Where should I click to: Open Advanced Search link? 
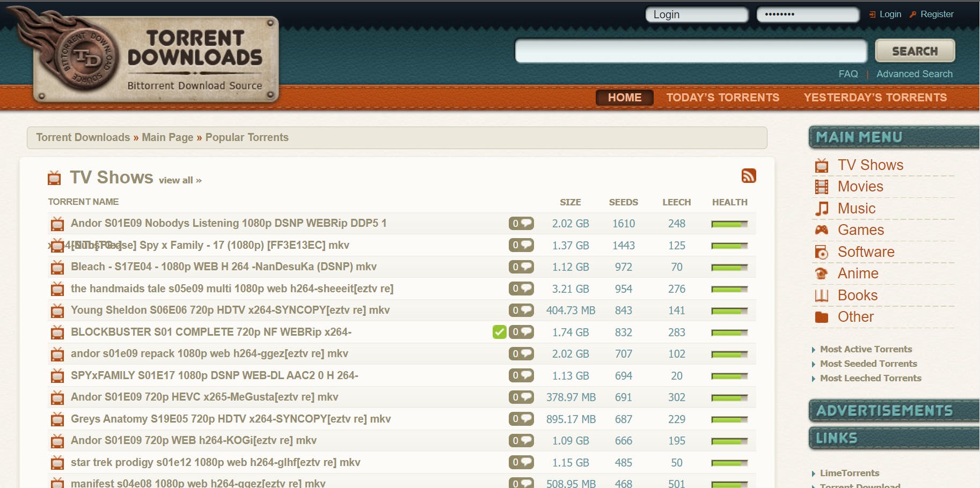(x=915, y=74)
